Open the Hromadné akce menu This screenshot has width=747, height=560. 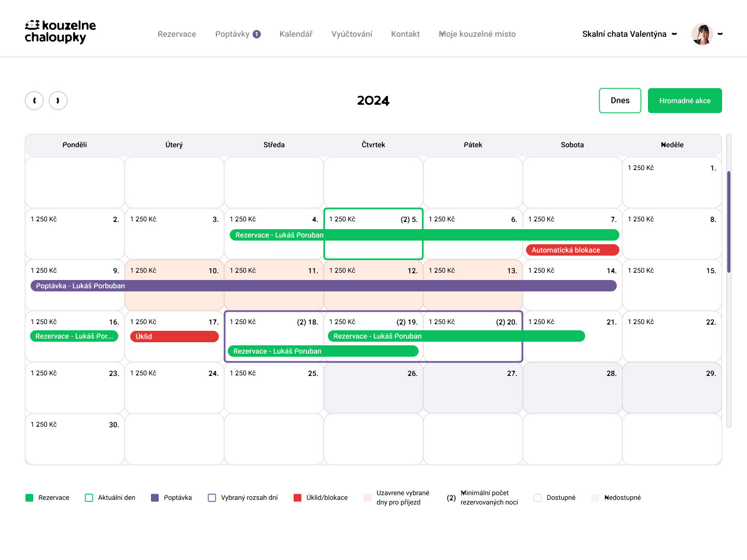click(x=685, y=101)
